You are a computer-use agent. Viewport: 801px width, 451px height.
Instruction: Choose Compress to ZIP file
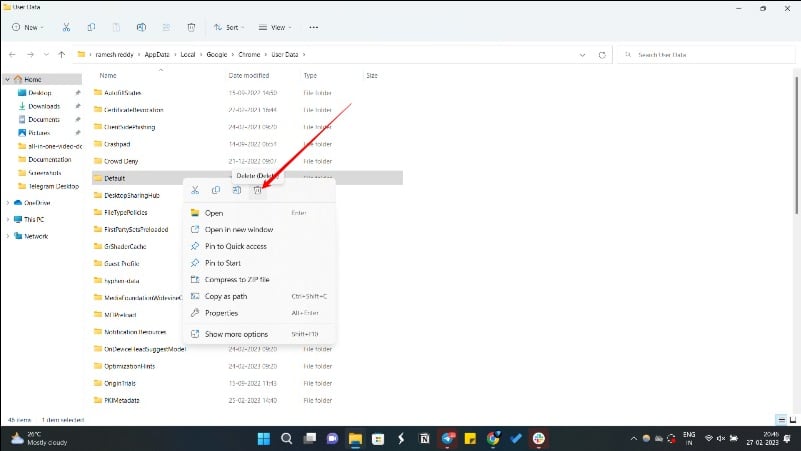point(259,280)
